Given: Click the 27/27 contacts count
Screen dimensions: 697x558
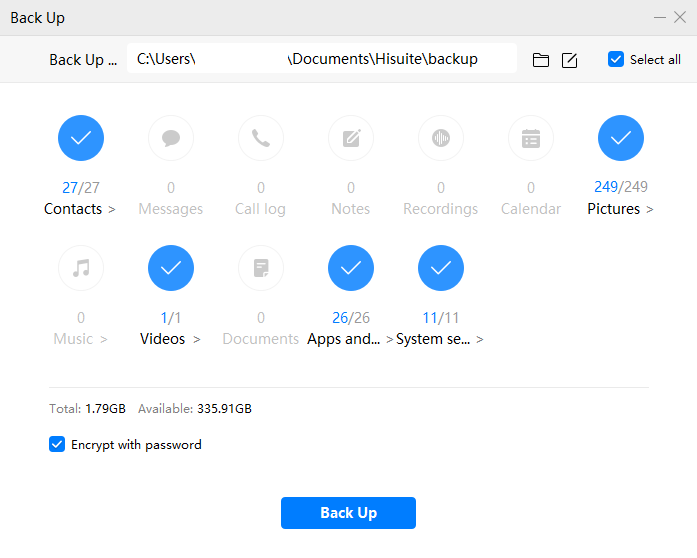Looking at the screenshot, I should tap(81, 188).
